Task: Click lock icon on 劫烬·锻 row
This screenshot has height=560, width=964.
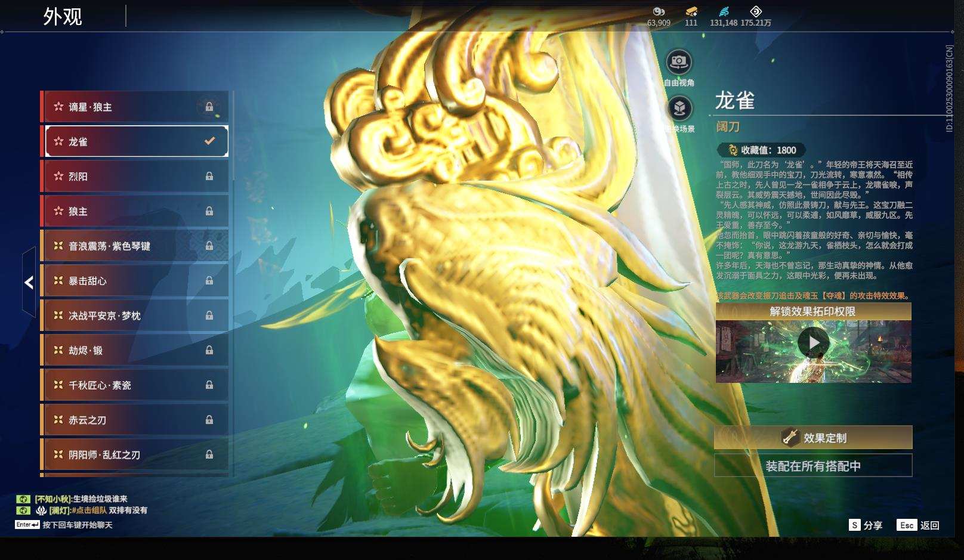Action: pos(209,350)
